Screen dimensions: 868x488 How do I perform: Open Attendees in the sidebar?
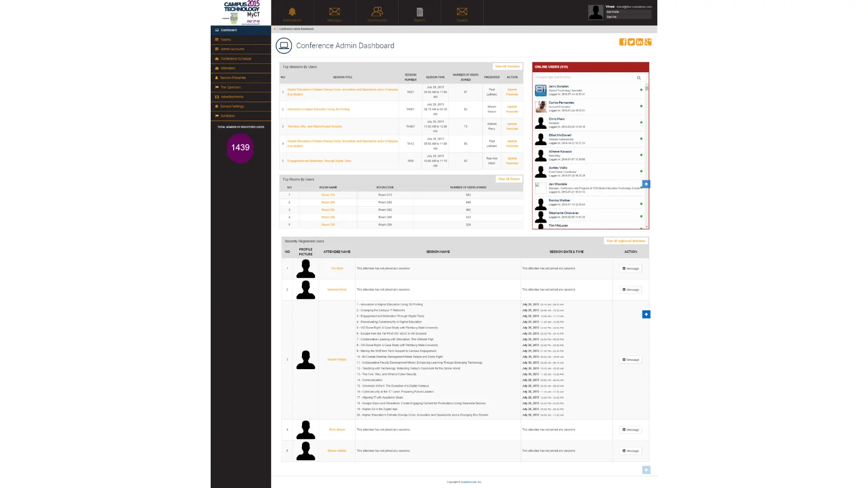coord(241,68)
